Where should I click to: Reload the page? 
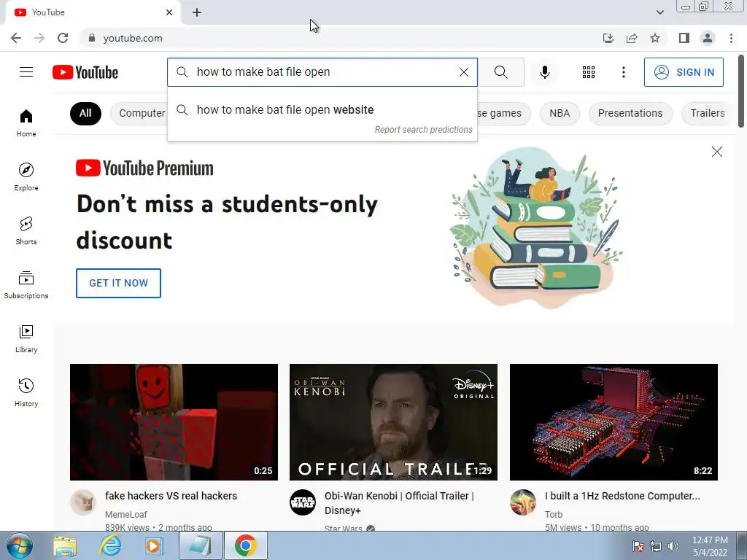tap(63, 38)
